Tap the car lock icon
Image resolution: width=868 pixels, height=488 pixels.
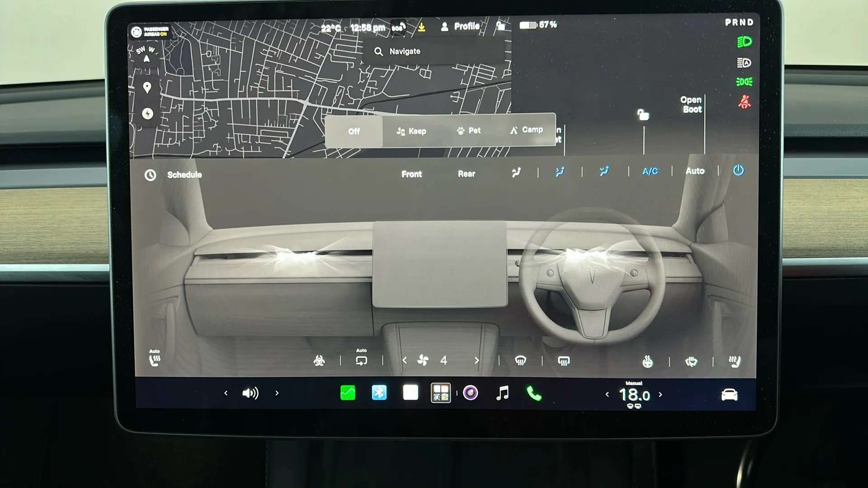tap(642, 115)
